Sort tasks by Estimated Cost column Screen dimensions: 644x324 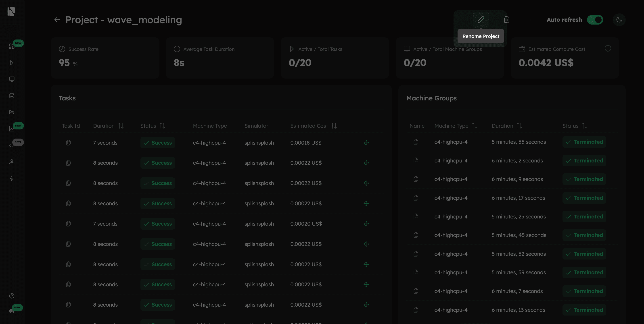(334, 126)
